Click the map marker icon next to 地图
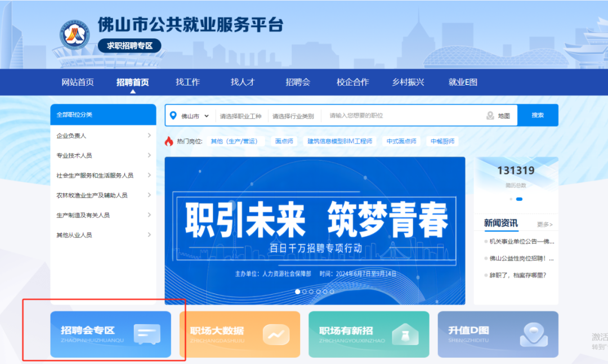 pos(490,115)
